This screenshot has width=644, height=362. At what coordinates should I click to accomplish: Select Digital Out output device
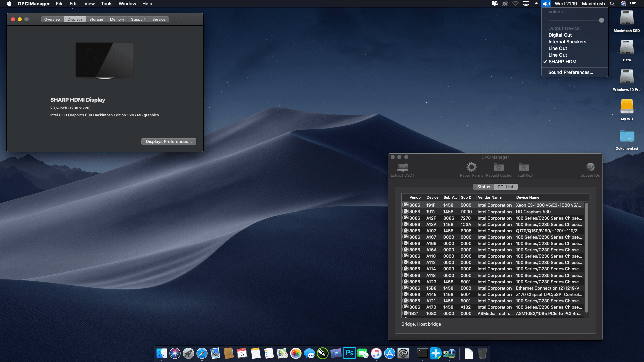[x=575, y=35]
